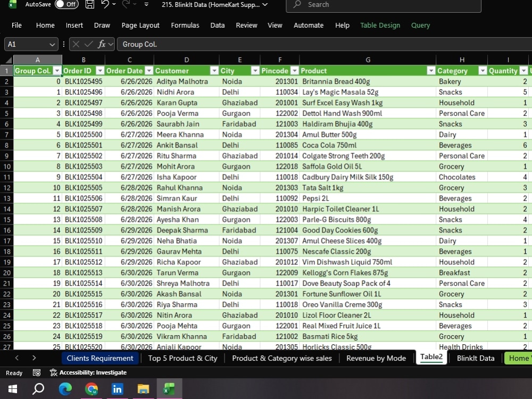The image size is (532, 399).
Task: Launch Microsoft Edge from taskbar
Action: [65, 389]
